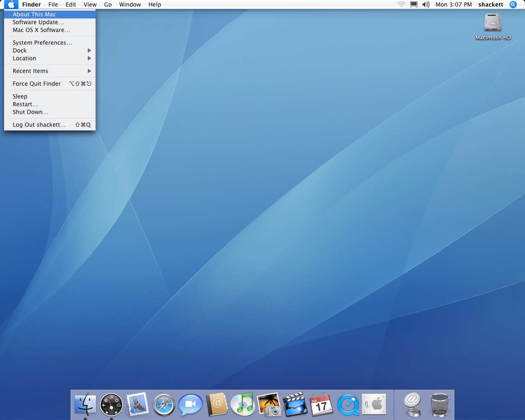Click the shackett user name menu
The image size is (525, 420).
pyautogui.click(x=491, y=5)
